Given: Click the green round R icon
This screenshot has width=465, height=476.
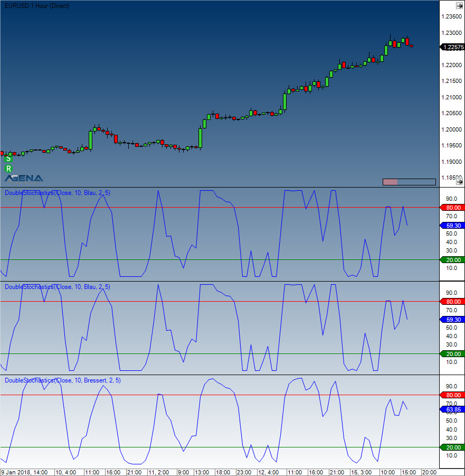Looking at the screenshot, I should click(x=8, y=169).
